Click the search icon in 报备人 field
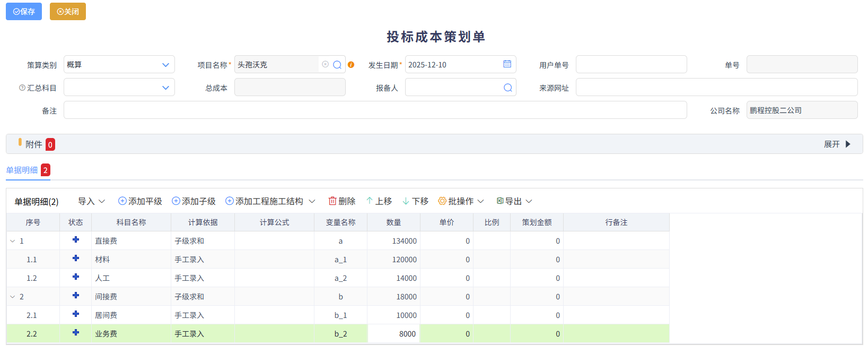Viewport: 868px width, 353px height. tap(507, 88)
